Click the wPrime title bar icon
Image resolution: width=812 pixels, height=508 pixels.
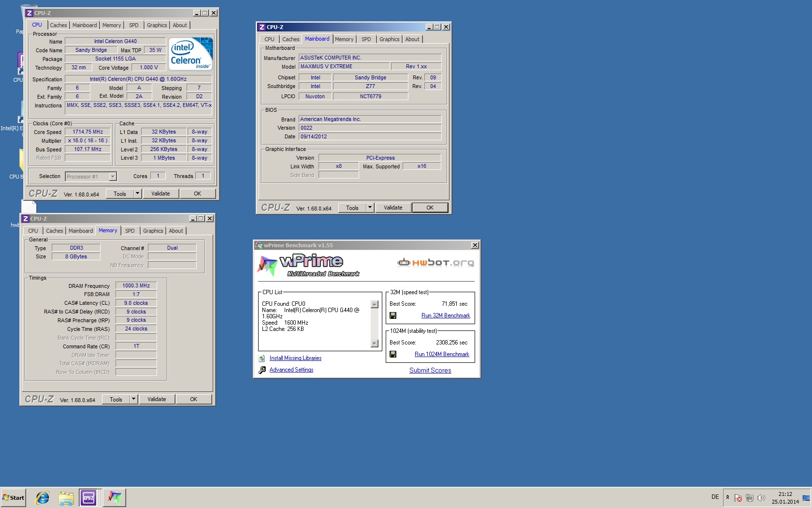[x=259, y=245]
